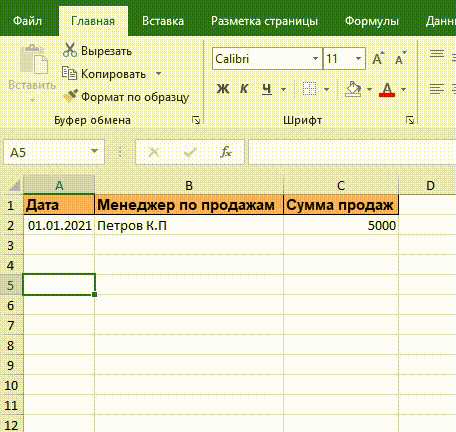Select row 12 header
The height and width of the screenshot is (432, 456).
coord(11,425)
